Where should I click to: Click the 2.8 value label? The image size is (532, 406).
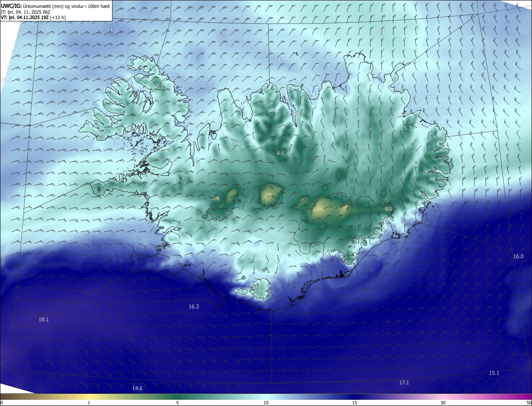click(216, 198)
